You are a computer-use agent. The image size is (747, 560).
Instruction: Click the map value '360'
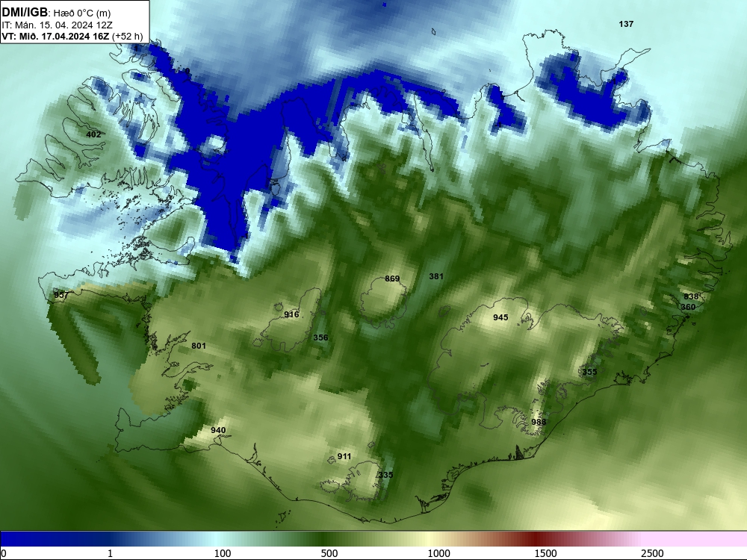click(688, 307)
